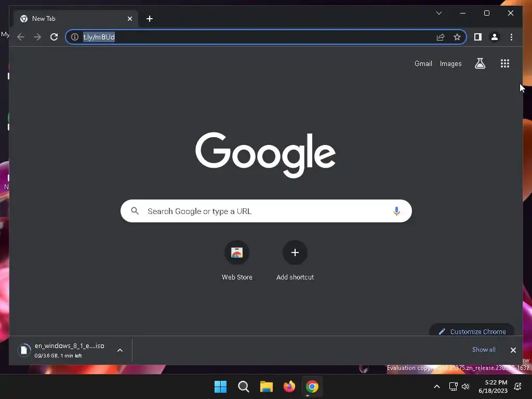Open network status tray icon
Screen dimensions: 532x399
point(453,387)
